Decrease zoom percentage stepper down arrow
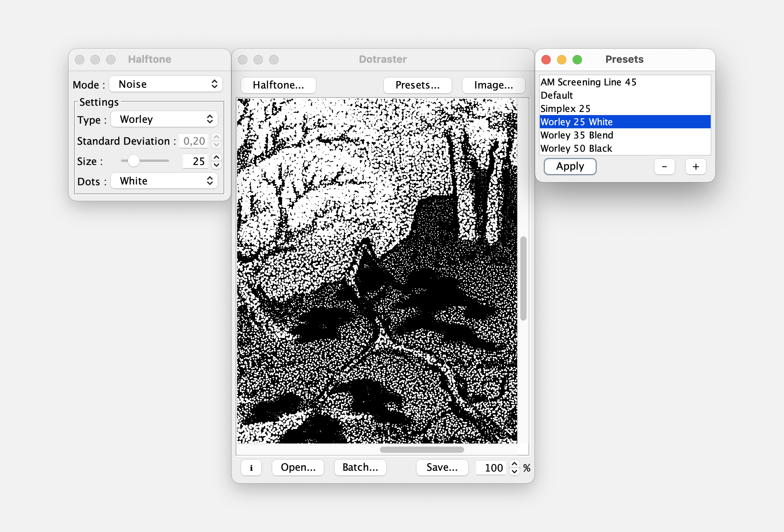Screen dimensions: 784x532 [x=514, y=471]
